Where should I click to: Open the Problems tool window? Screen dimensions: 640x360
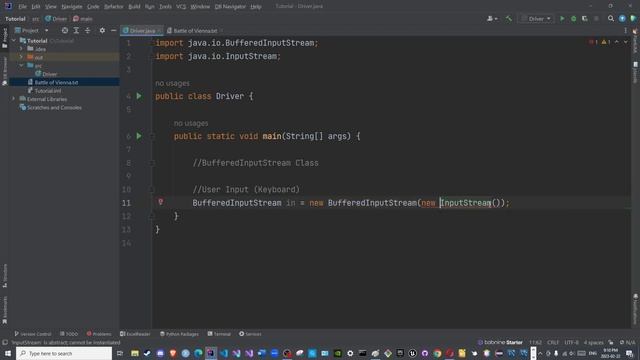coord(99,334)
